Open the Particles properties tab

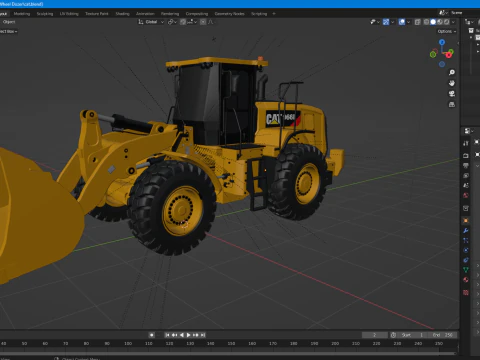(x=466, y=240)
